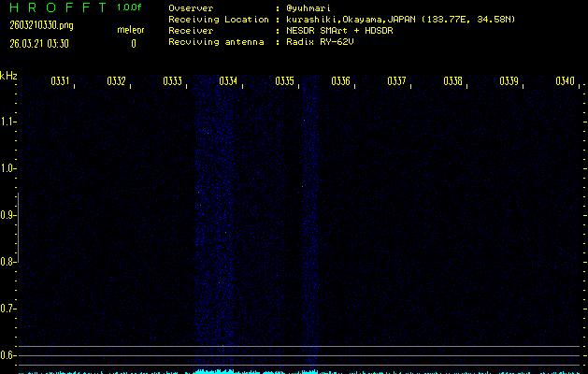Screen dimensions: 588x374
Task: Click the 0340 time marker
Action: 566,81
